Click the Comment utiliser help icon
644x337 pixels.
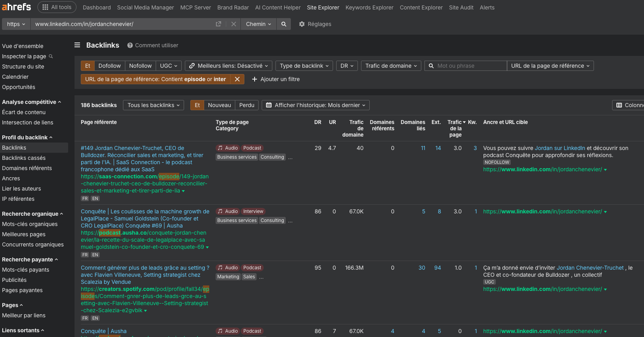tap(130, 45)
